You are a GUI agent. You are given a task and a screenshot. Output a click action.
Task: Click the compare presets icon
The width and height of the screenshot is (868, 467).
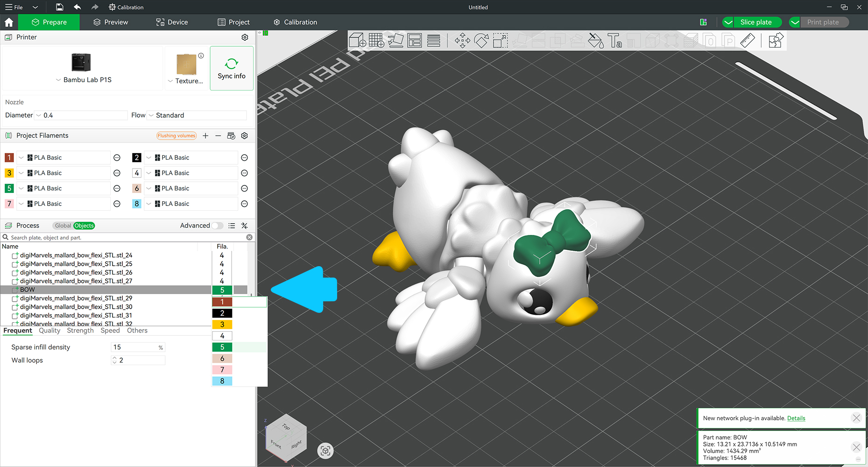[244, 226]
